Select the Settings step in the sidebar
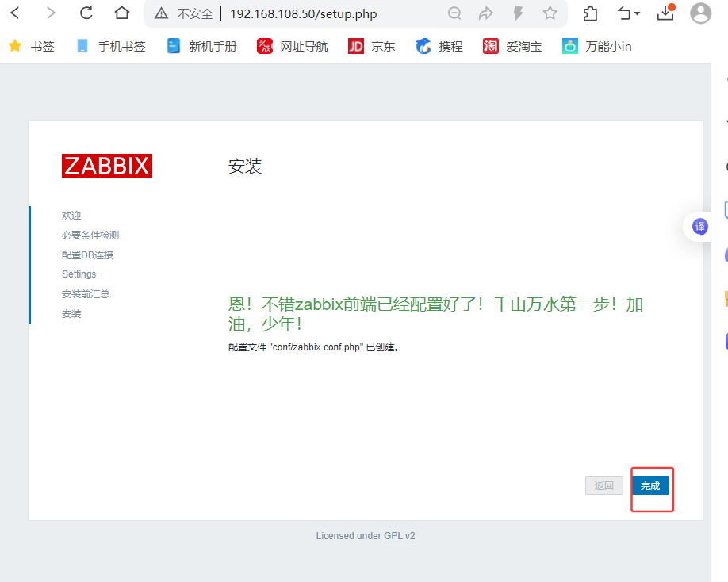Image resolution: width=728 pixels, height=582 pixels. (x=79, y=274)
